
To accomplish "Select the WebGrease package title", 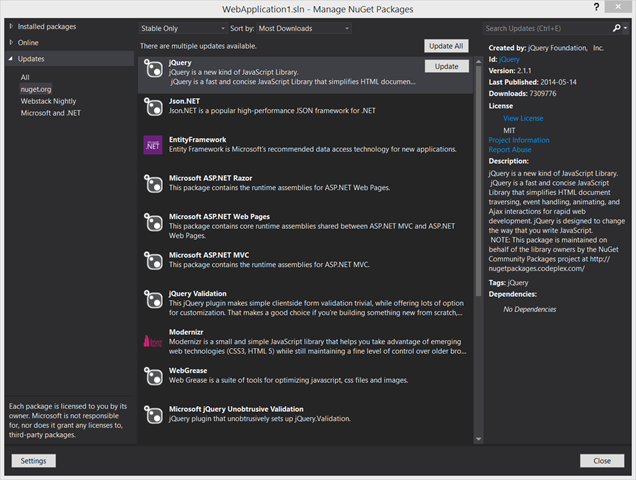I will (x=188, y=370).
